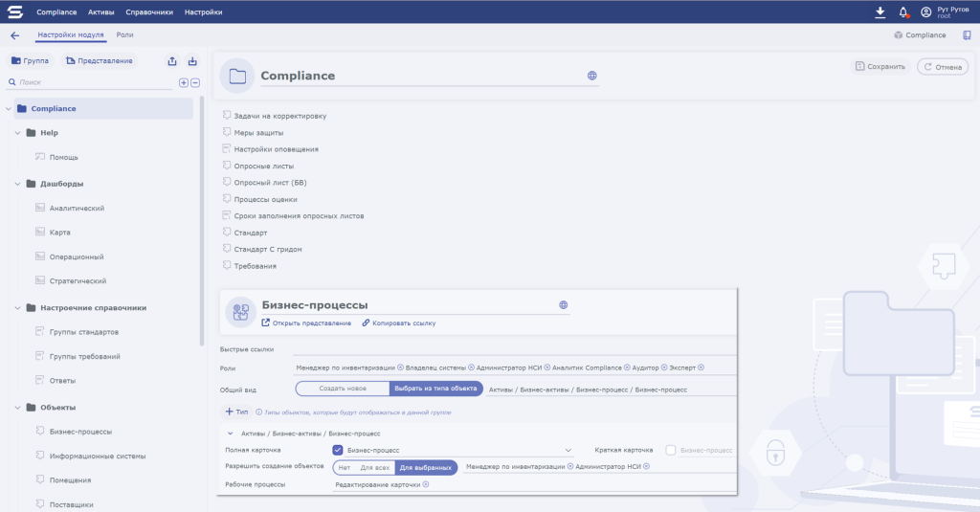This screenshot has height=512, width=980.
Task: Click the globe icon beside Compliance title
Action: click(592, 76)
